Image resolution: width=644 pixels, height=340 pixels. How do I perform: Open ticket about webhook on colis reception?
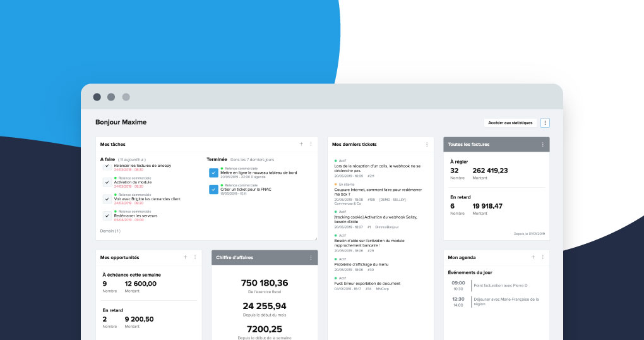(x=377, y=168)
